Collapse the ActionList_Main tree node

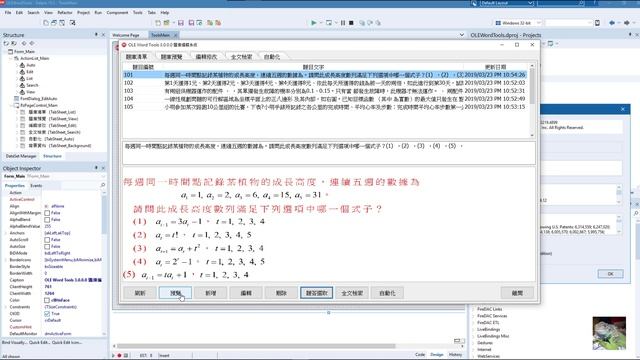coord(11,58)
